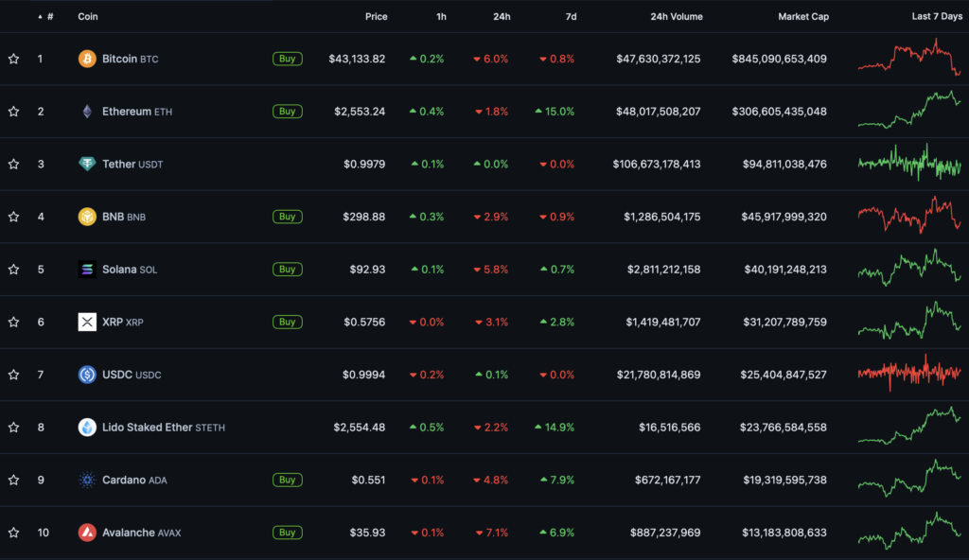
Task: Sort by the Price column header
Action: [x=376, y=17]
